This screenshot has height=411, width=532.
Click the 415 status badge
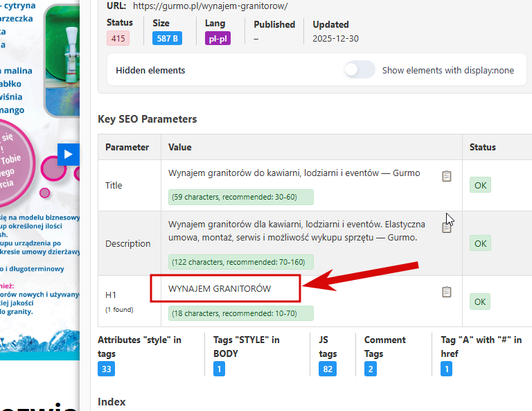pyautogui.click(x=118, y=38)
